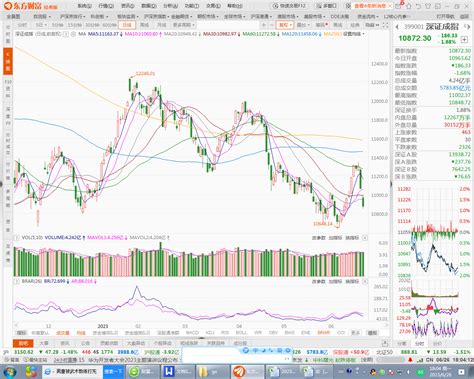Select 日线 period button
The image size is (474, 379).
point(127,25)
